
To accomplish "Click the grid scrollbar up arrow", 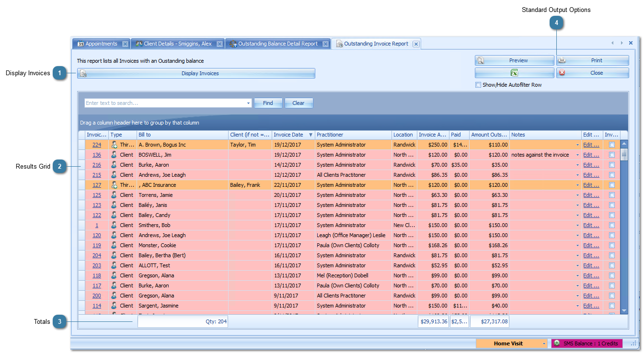I will [624, 143].
